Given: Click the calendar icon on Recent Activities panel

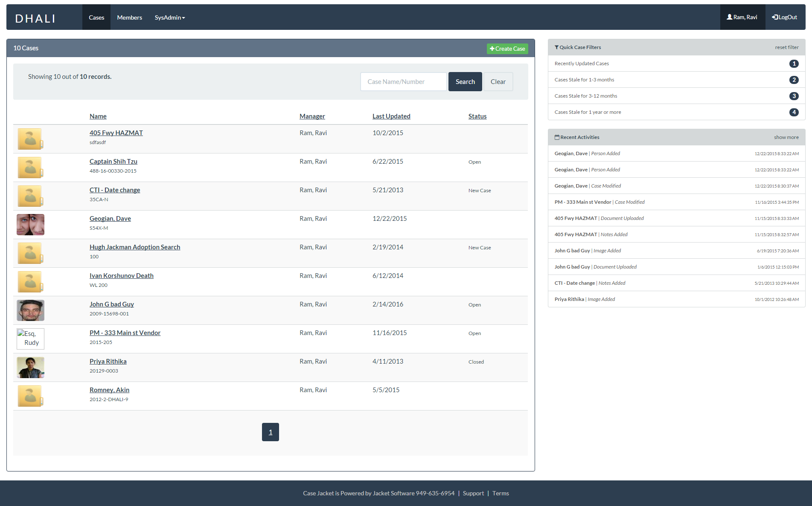Looking at the screenshot, I should (x=557, y=137).
